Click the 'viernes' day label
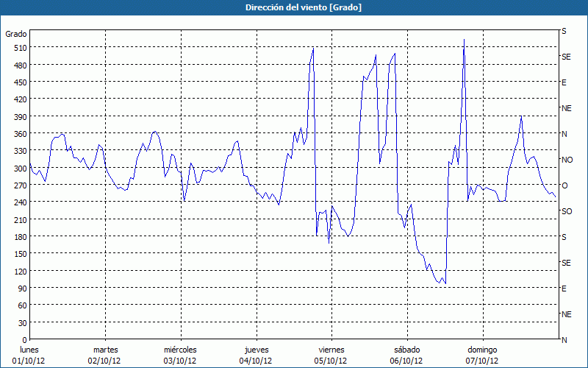 tap(331, 350)
